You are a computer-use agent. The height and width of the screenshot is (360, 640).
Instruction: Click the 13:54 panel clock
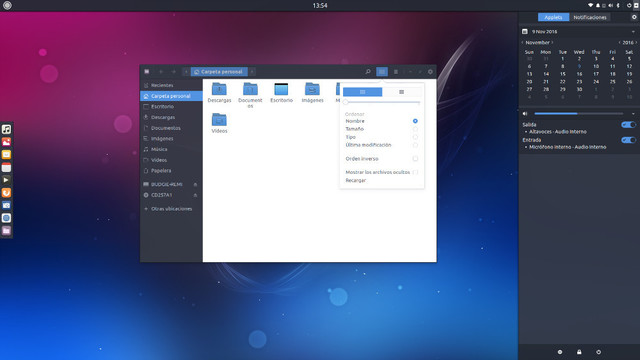click(x=320, y=5)
